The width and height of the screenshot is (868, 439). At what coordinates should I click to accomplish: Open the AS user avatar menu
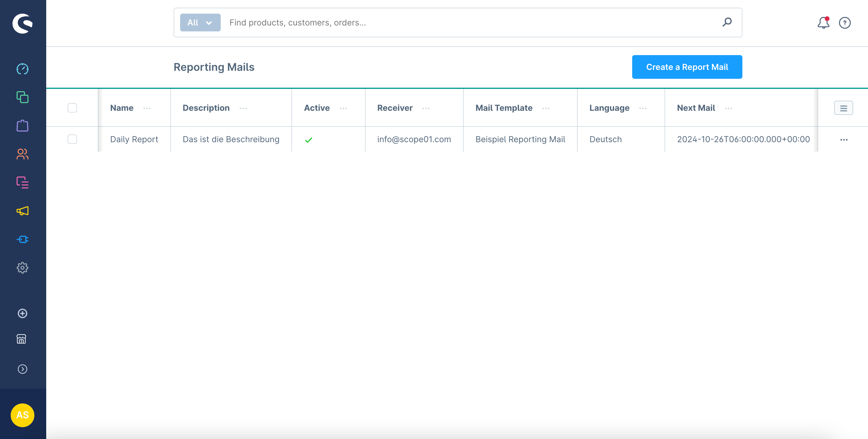[23, 415]
